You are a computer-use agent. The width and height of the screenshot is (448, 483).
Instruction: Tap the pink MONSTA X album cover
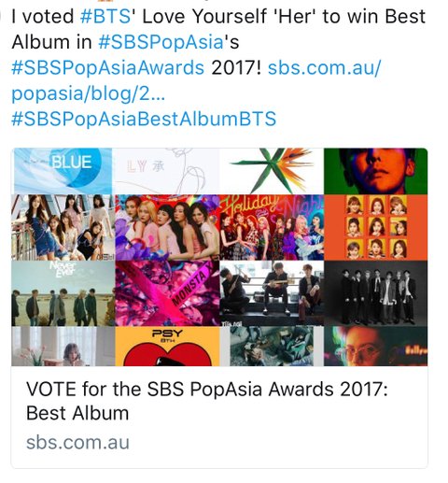click(167, 293)
